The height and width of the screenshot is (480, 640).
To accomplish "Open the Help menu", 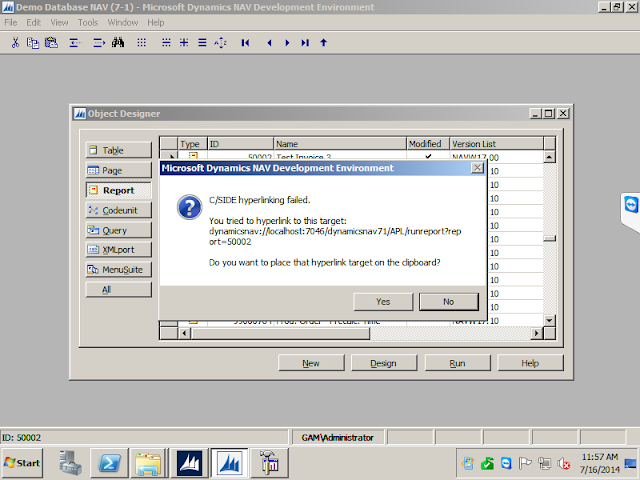I will tap(156, 22).
